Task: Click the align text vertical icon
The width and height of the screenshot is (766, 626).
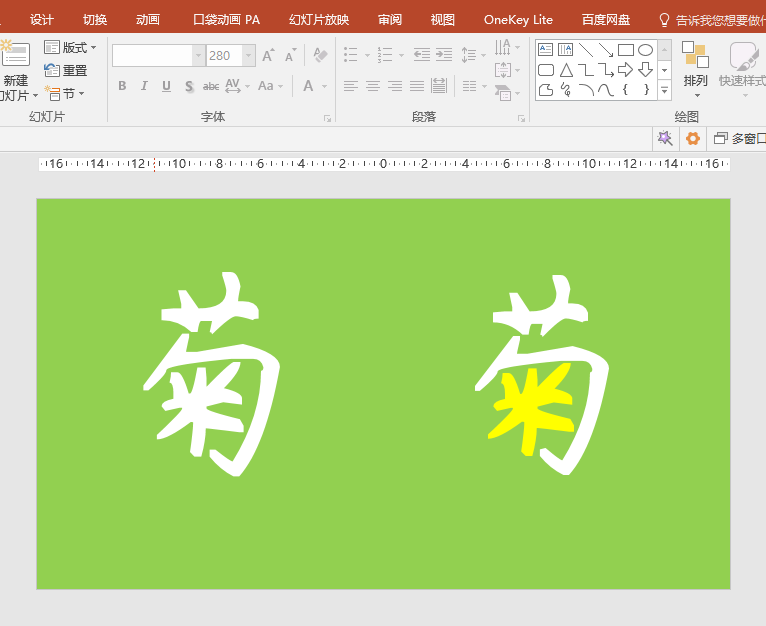Action: tap(503, 70)
